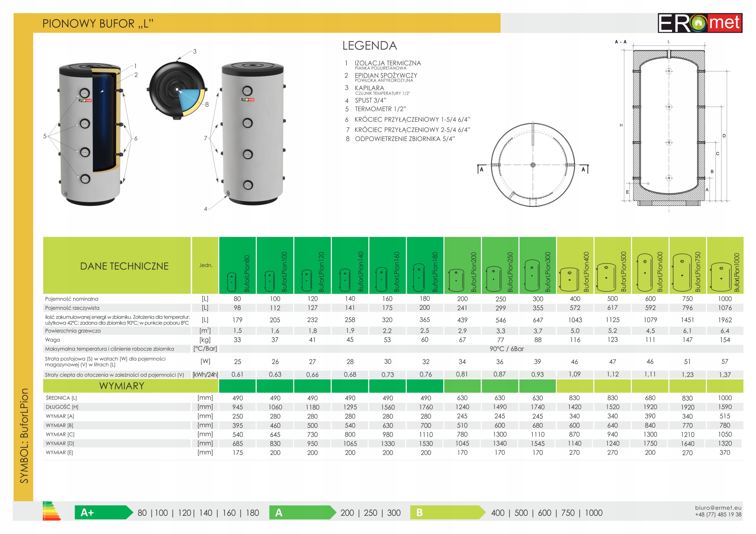Click the biuro@ermet.eu email address
Viewport: 756px width, 534px height.
click(x=718, y=507)
